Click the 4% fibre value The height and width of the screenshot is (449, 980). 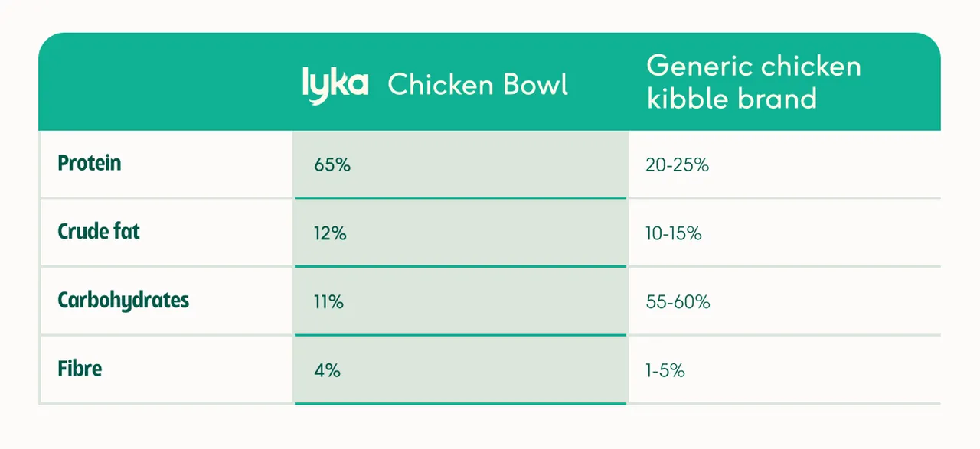[x=327, y=371]
